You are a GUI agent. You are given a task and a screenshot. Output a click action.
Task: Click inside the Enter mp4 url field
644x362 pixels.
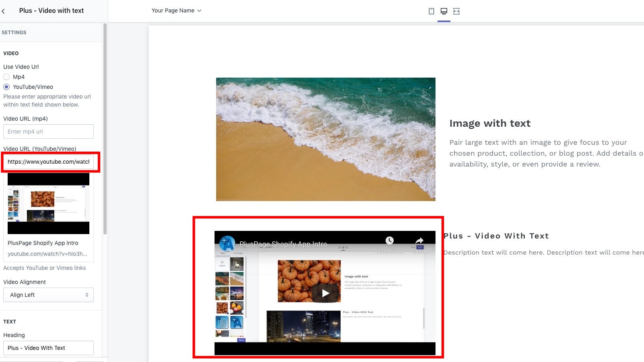click(48, 132)
